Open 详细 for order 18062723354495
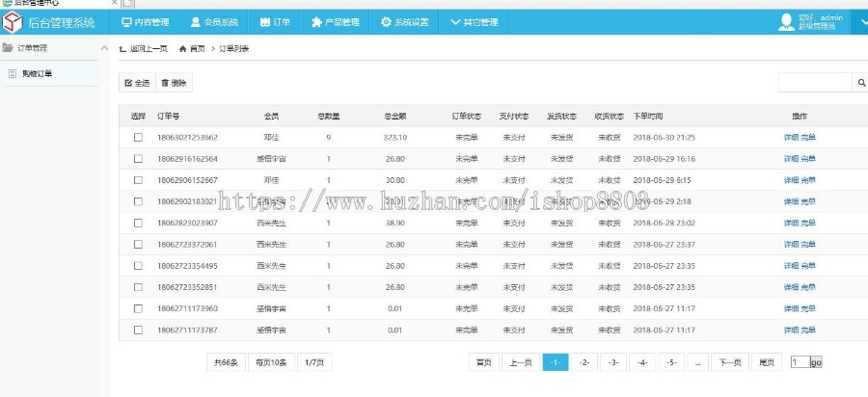The width and height of the screenshot is (868, 397). pyautogui.click(x=791, y=266)
